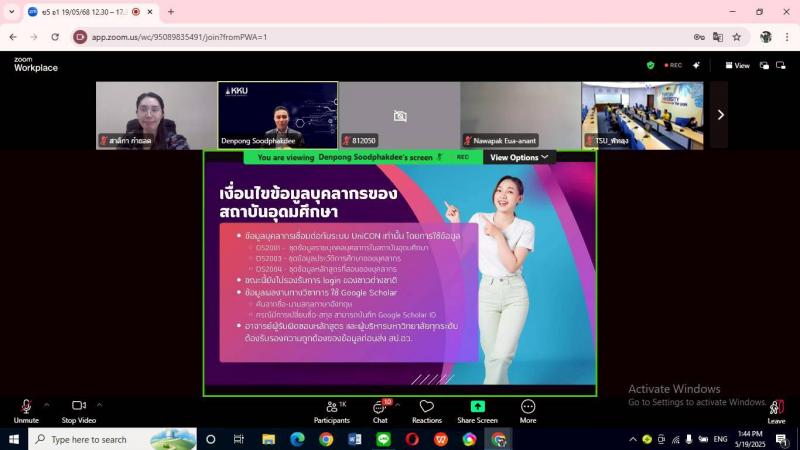Open the saved passwords key icon

[699, 37]
